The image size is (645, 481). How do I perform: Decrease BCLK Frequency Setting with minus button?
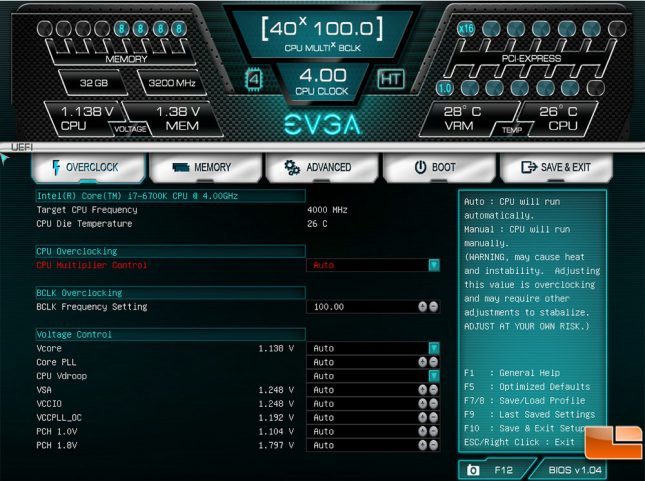pyautogui.click(x=434, y=307)
